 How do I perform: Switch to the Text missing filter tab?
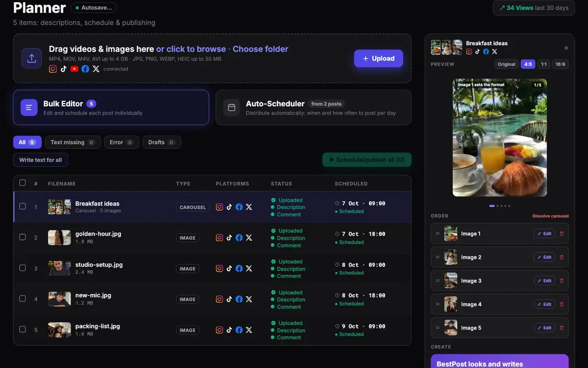pyautogui.click(x=73, y=143)
